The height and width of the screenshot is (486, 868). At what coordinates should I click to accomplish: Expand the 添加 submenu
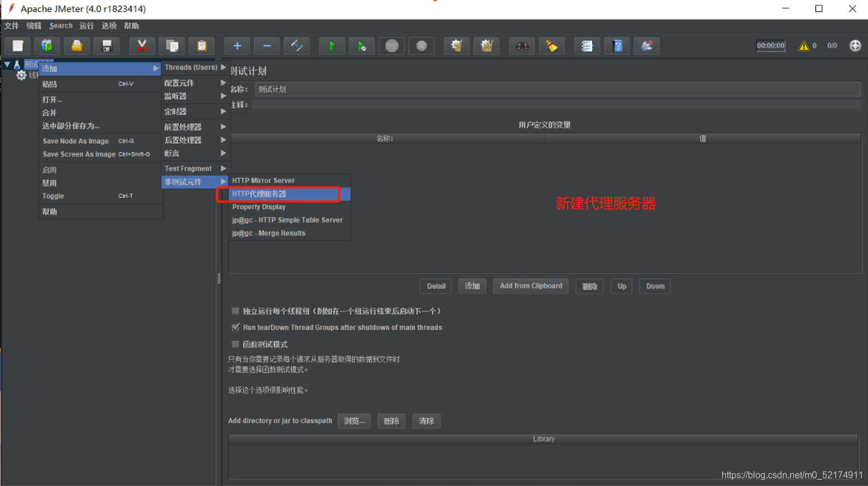point(100,69)
